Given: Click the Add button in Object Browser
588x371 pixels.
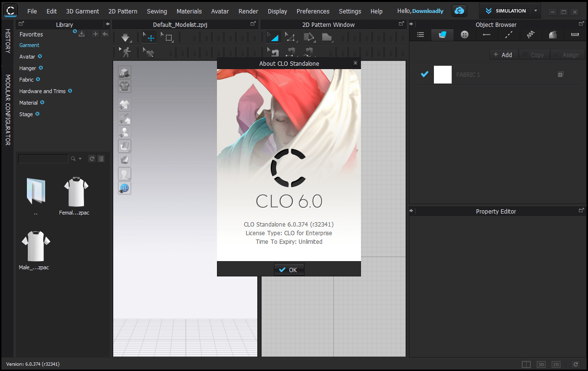Looking at the screenshot, I should point(503,55).
